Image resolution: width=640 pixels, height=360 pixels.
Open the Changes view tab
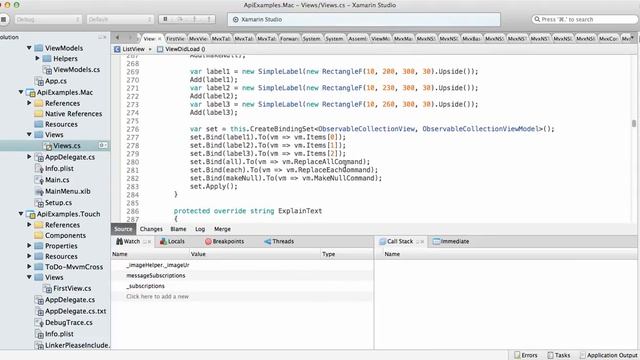tap(151, 229)
